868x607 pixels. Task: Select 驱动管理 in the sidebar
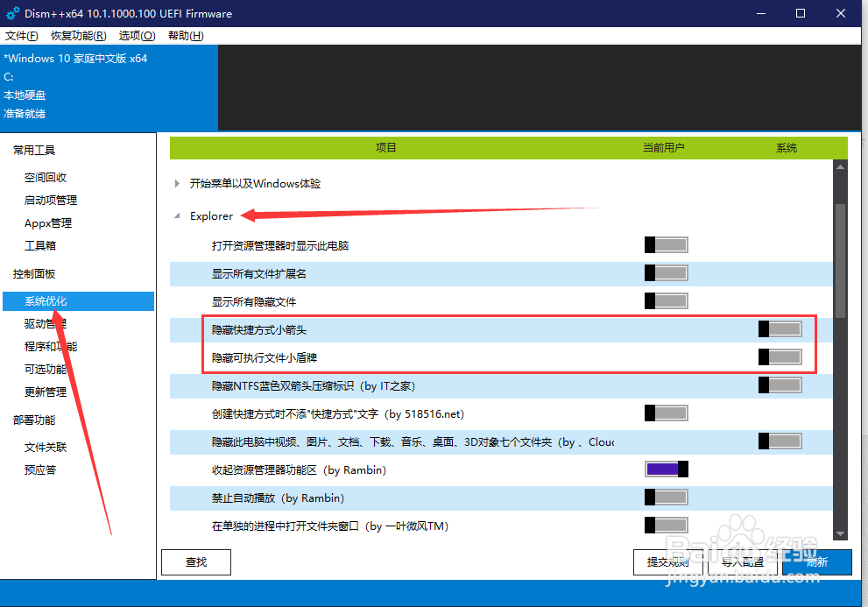click(47, 323)
